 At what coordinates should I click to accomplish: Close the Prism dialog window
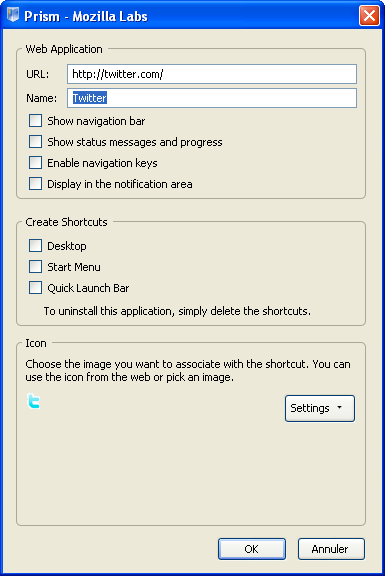pos(369,16)
